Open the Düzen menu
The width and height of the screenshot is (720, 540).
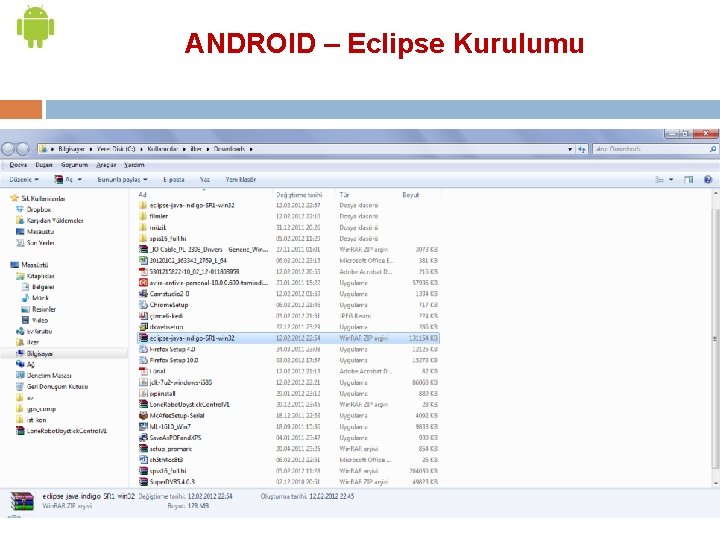[44, 165]
